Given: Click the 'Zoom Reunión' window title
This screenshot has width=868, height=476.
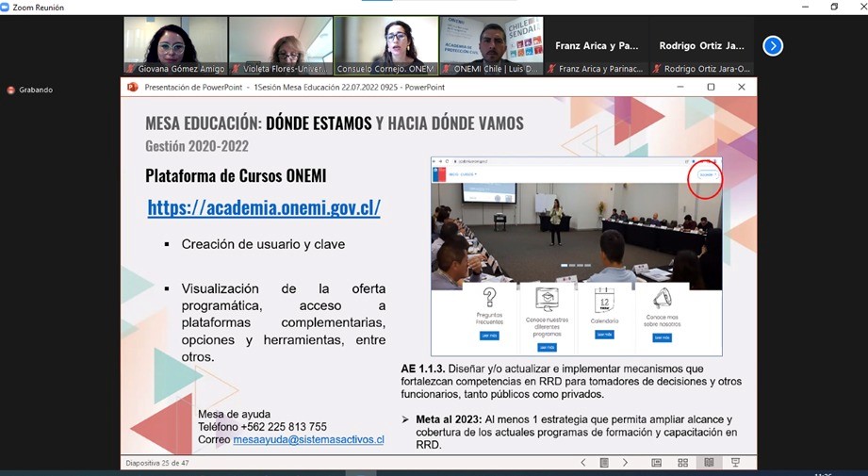Looking at the screenshot, I should point(39,8).
